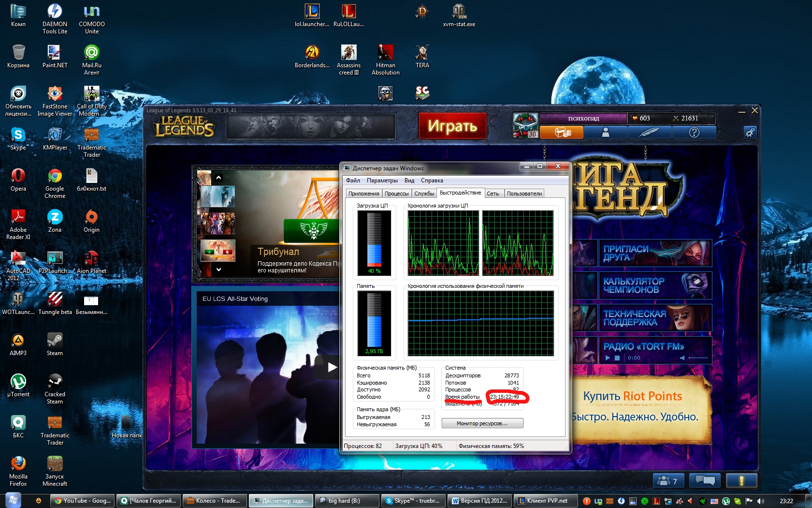Open AIMP3 desktop icon

pos(18,344)
